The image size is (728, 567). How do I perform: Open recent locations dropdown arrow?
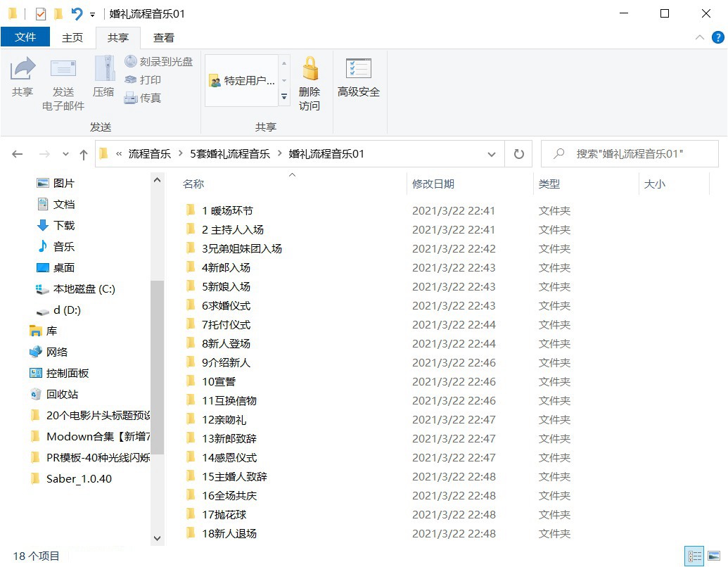click(65, 154)
